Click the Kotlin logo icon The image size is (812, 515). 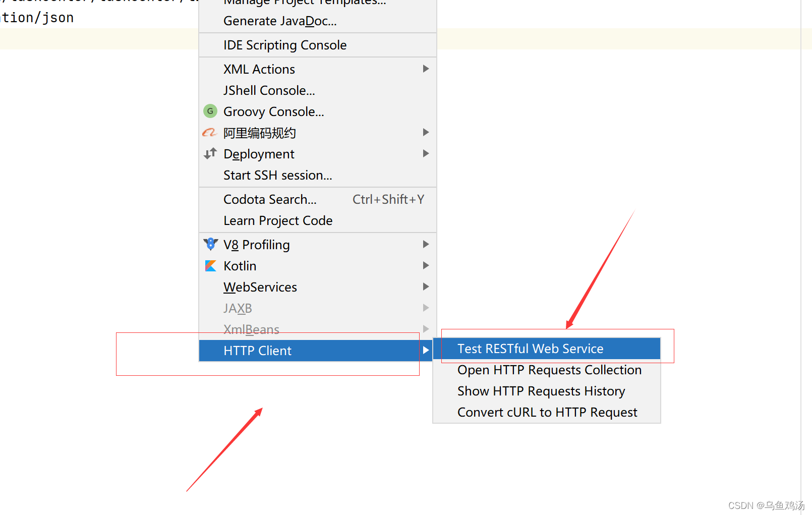(210, 266)
